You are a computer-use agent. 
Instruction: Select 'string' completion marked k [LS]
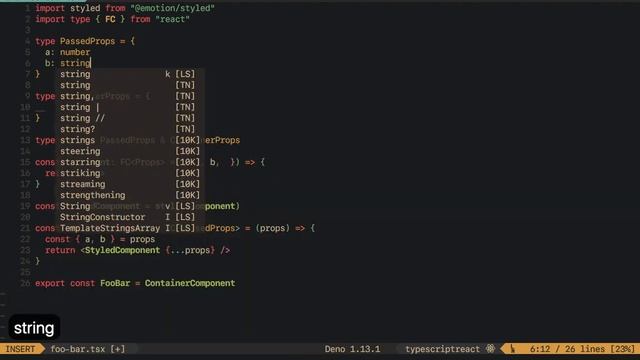[130, 74]
